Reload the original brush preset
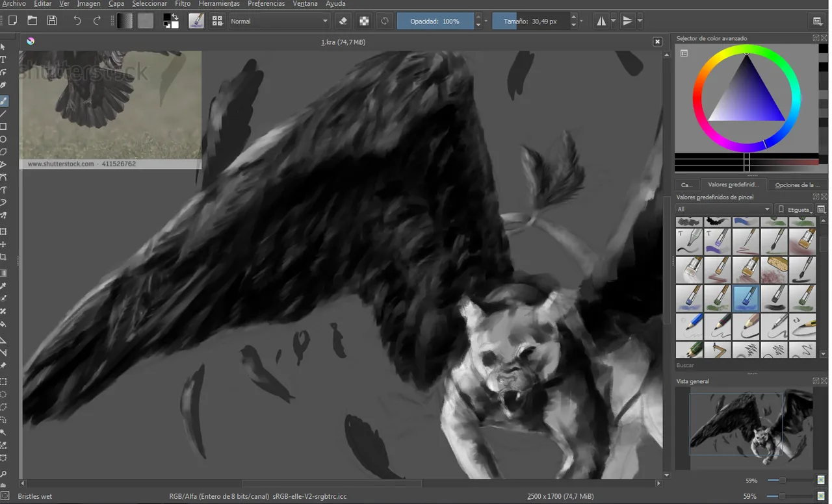Viewport: 832px width, 504px height. tap(385, 21)
